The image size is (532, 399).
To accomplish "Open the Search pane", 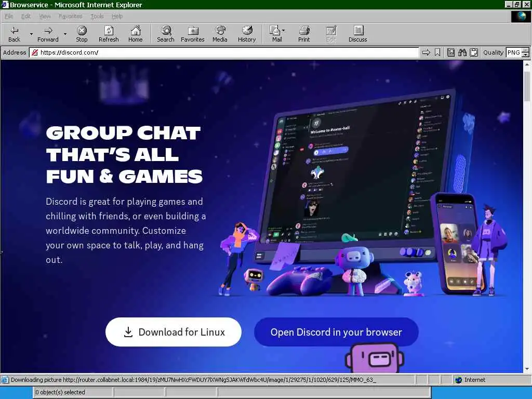I will [x=166, y=34].
